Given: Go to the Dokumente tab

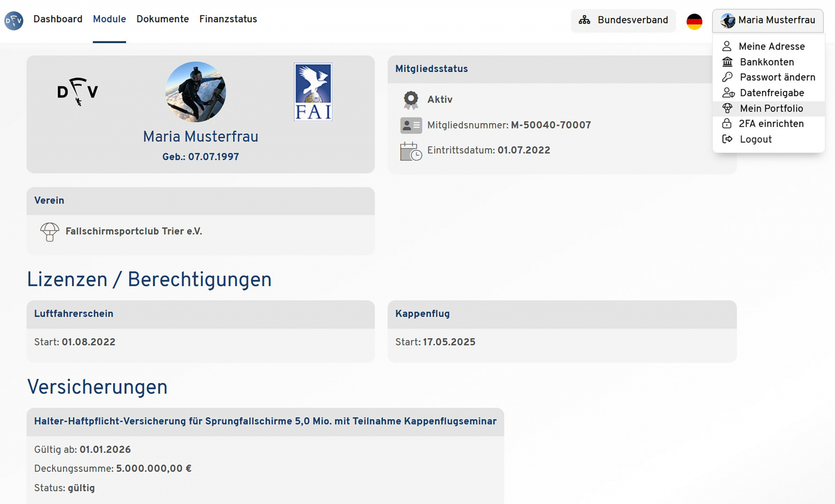Looking at the screenshot, I should [162, 19].
